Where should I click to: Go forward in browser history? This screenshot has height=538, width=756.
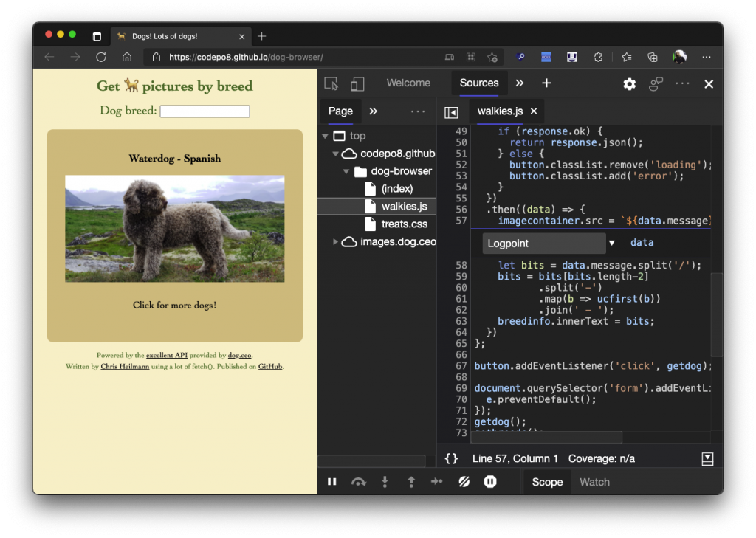pos(75,57)
